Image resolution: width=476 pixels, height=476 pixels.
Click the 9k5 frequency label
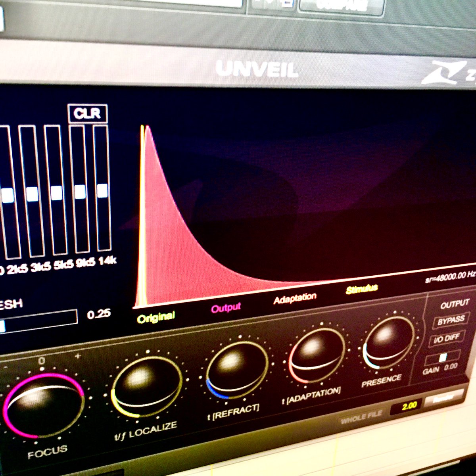click(85, 263)
